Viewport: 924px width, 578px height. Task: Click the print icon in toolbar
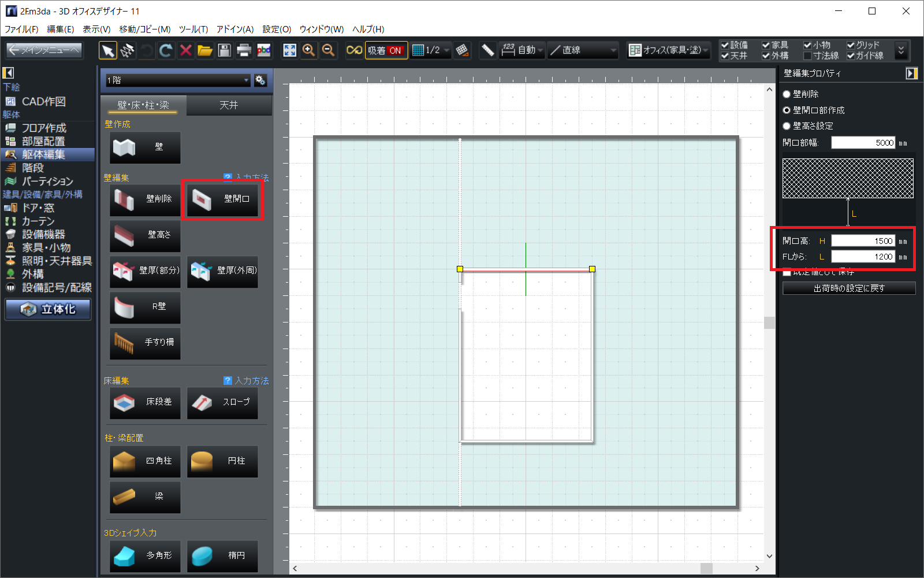[x=244, y=51]
